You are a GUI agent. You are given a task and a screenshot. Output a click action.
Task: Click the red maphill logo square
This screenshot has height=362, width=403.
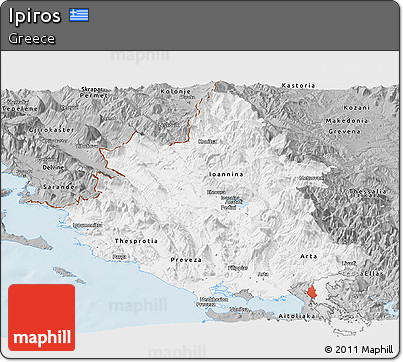[42, 317]
